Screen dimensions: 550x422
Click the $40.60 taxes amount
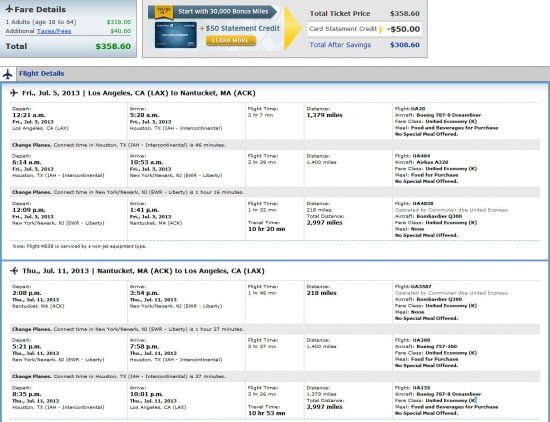[x=120, y=31]
